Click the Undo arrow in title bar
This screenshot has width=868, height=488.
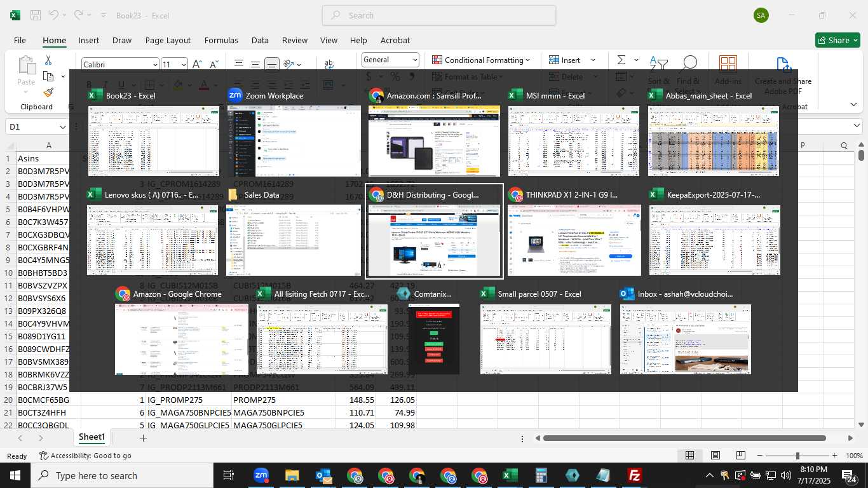pyautogui.click(x=54, y=15)
